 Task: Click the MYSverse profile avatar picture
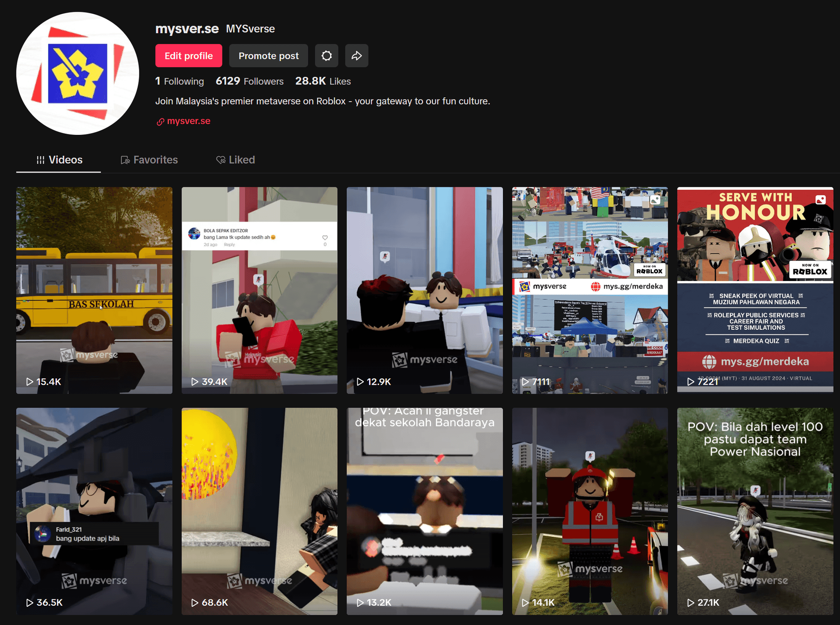[x=78, y=73]
